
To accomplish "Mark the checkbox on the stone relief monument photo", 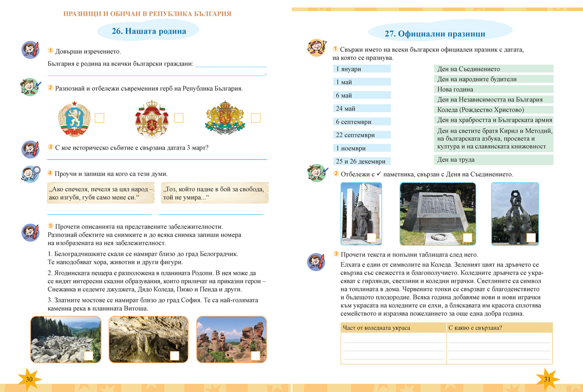I will click(467, 238).
